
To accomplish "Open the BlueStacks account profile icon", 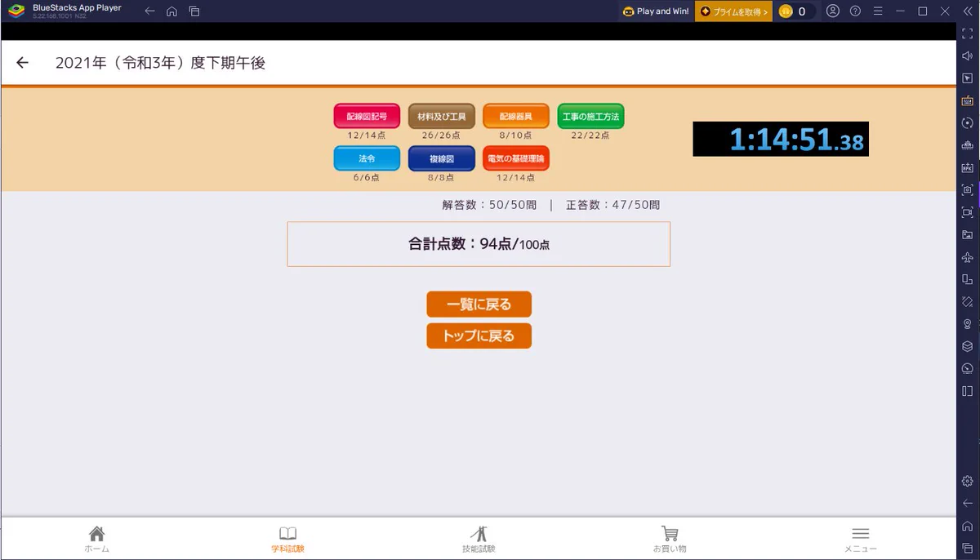I will click(x=832, y=11).
